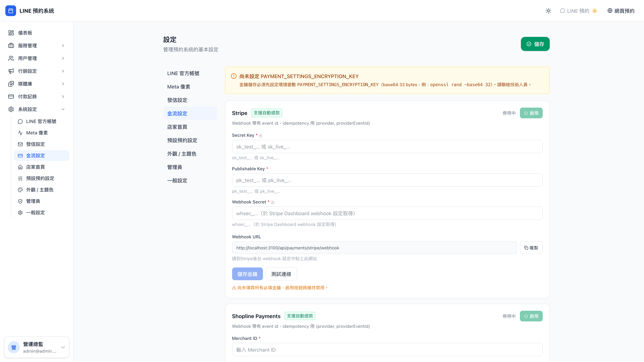This screenshot has height=362, width=644.
Task: Click the 營 user avatar
Action: (x=14, y=347)
